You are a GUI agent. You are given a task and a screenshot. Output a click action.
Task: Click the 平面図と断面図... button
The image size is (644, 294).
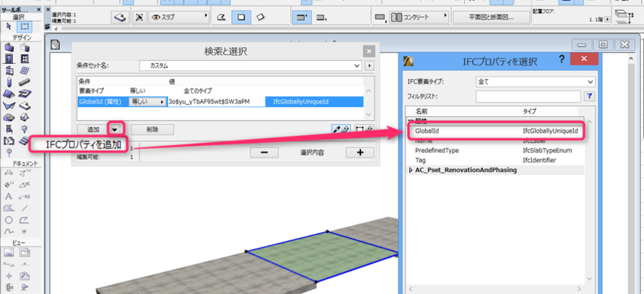pyautogui.click(x=491, y=17)
